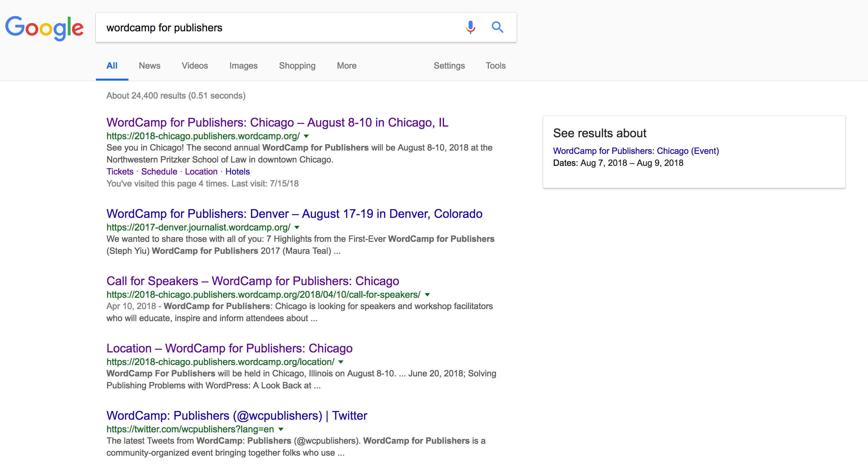868x475 pixels.
Task: Open the search Tools options
Action: pos(495,65)
